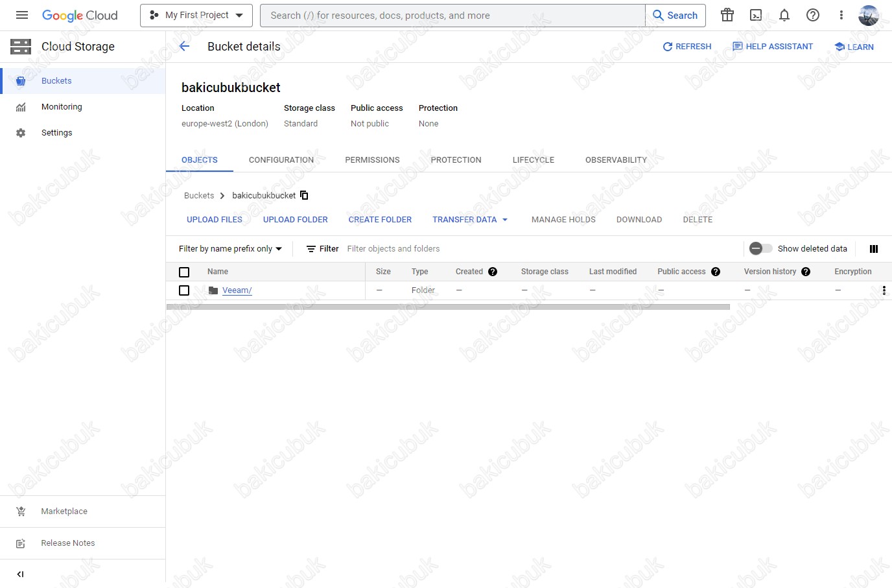Screen dimensions: 892x588
Task: Switch to the Observability tab
Action: (616, 160)
